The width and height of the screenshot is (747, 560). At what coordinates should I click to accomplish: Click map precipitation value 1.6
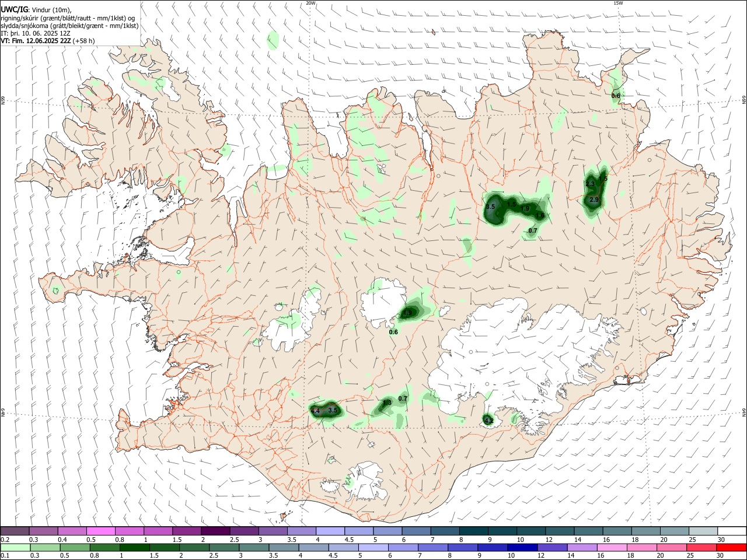pos(540,216)
